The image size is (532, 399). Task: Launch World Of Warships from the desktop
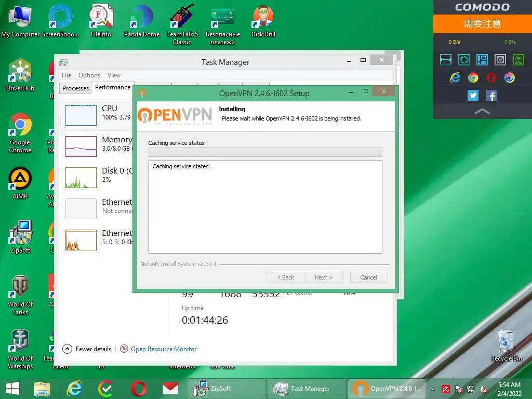coord(20,350)
